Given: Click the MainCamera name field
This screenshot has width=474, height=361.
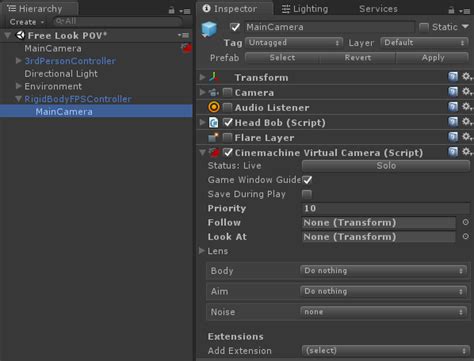Looking at the screenshot, I should point(329,27).
